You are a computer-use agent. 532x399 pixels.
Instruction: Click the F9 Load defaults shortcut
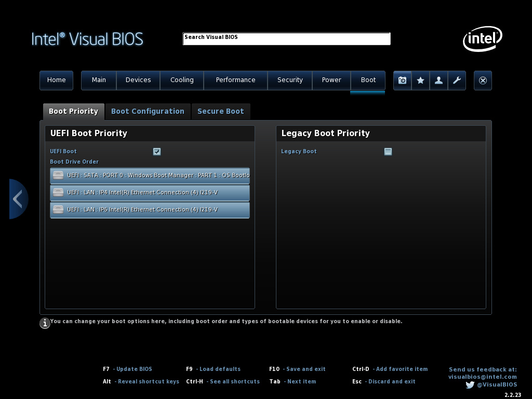coord(213,369)
